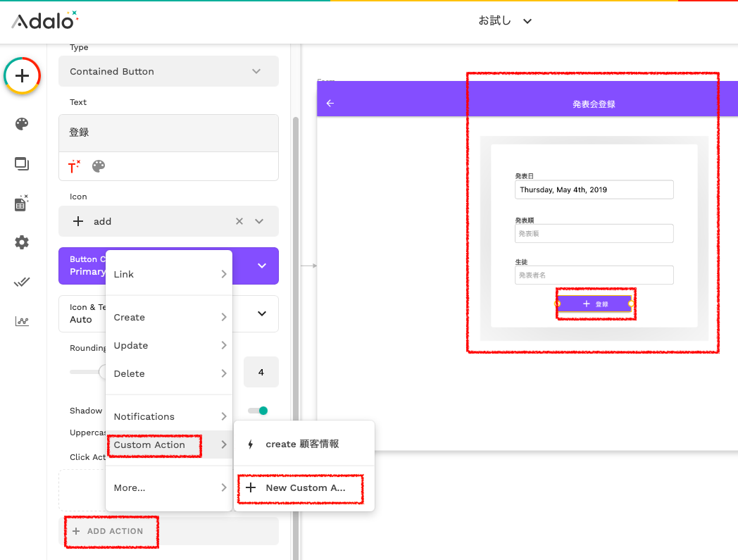Image resolution: width=738 pixels, height=560 pixels.
Task: Toggle the Shadow switch
Action: 258,411
